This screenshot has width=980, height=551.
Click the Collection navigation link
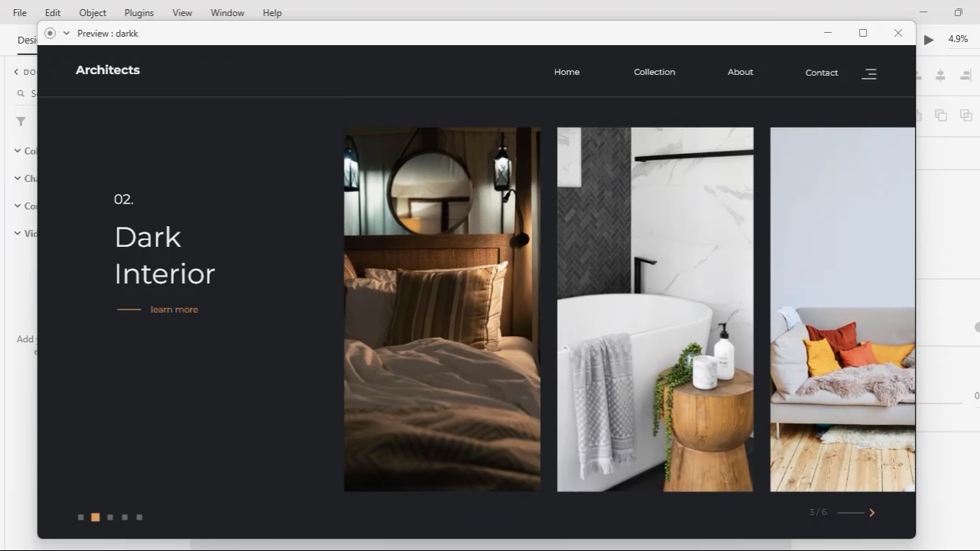[x=654, y=72]
